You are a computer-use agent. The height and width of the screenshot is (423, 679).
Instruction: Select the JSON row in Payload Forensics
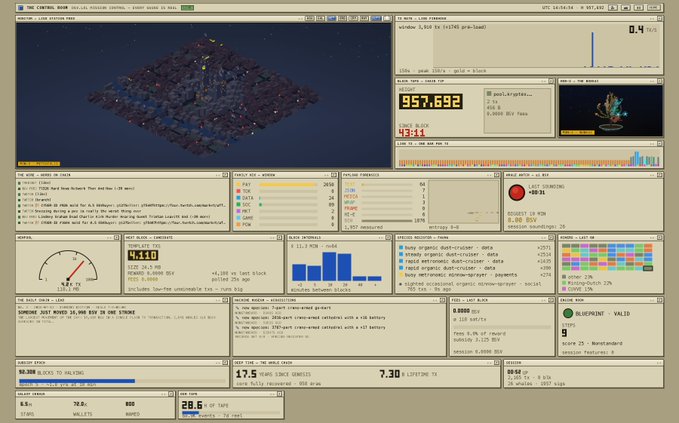[385, 191]
